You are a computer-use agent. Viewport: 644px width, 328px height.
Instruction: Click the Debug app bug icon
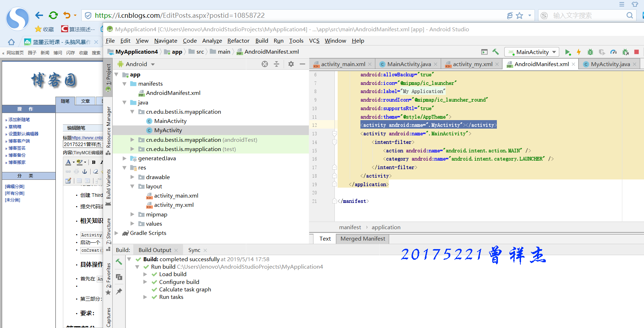[590, 52]
